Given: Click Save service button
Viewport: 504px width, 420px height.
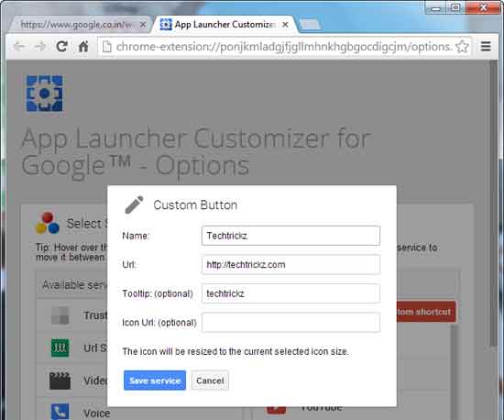Looking at the screenshot, I should click(x=155, y=381).
